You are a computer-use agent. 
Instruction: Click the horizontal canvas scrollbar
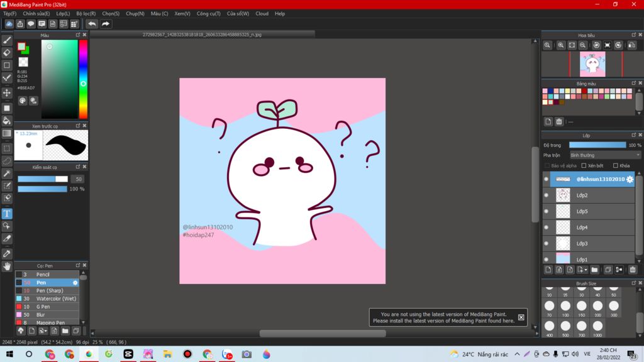click(323, 333)
